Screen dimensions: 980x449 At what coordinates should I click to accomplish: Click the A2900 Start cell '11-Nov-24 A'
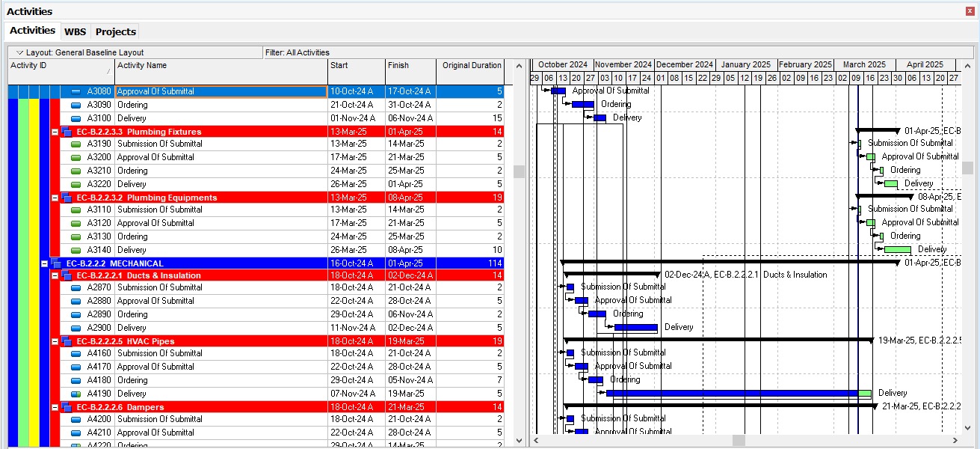pyautogui.click(x=357, y=328)
